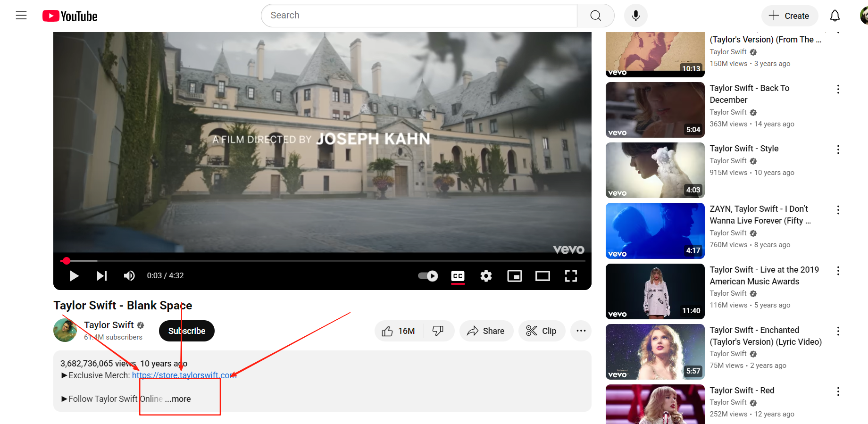Viewport: 868px width, 424px height.
Task: Open the ZAYN, Taylor Swift video thumbnail
Action: (655, 231)
